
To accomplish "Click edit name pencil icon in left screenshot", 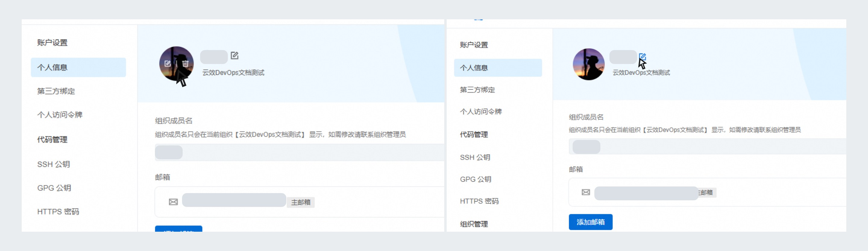I will point(234,55).
